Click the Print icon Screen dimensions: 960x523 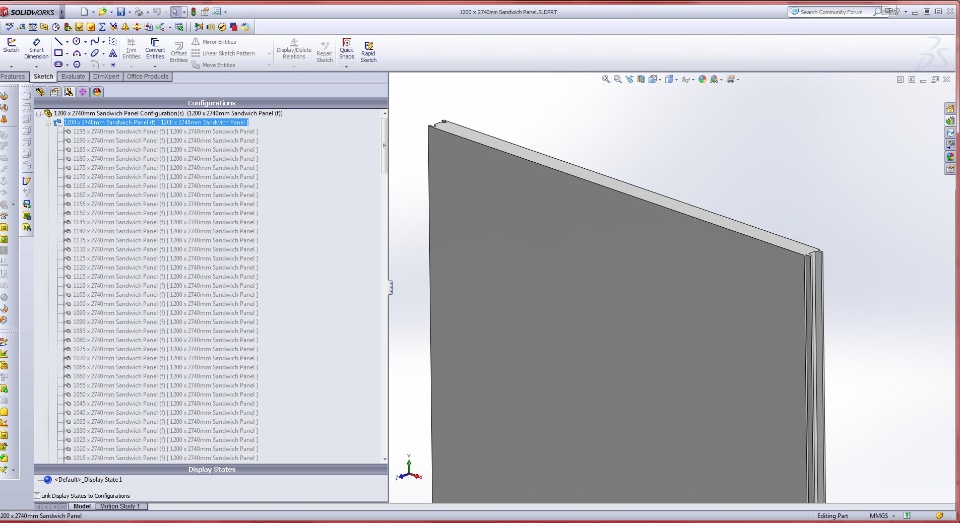[x=139, y=12]
